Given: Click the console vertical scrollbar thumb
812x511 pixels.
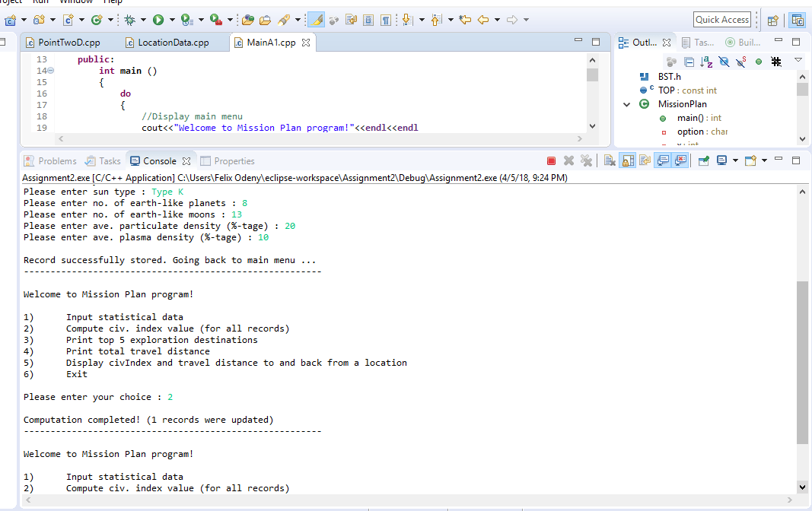Looking at the screenshot, I should [802, 362].
